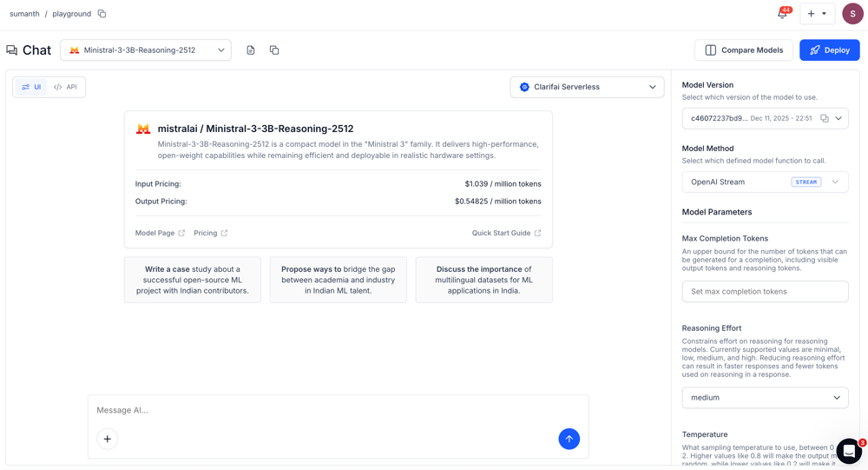Screen dimensions: 868x470
Task: Copy the playground path with copy icon
Action: [102, 14]
